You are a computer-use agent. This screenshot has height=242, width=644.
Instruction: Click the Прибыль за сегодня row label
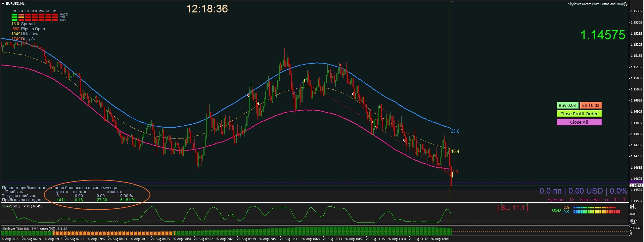(x=21, y=200)
